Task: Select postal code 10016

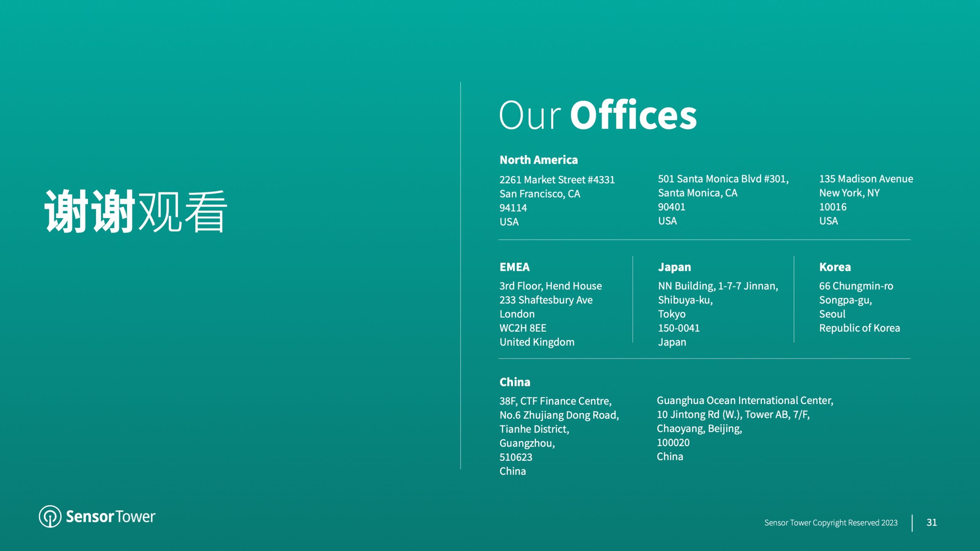Action: pos(833,207)
